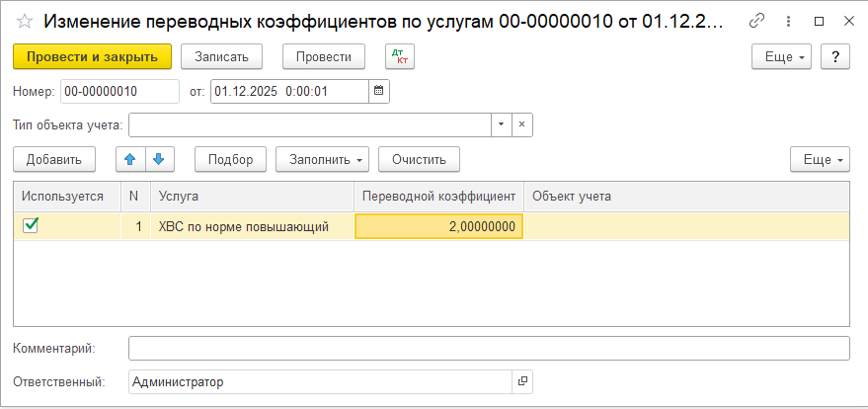This screenshot has width=868, height=409.
Task: Open the table Еще menu
Action: click(820, 159)
